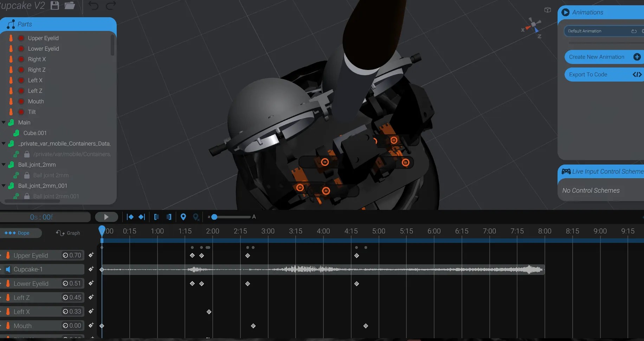Screen dimensions: 644x341
Task: Toggle the red dot for Mouth
Action: point(21,101)
